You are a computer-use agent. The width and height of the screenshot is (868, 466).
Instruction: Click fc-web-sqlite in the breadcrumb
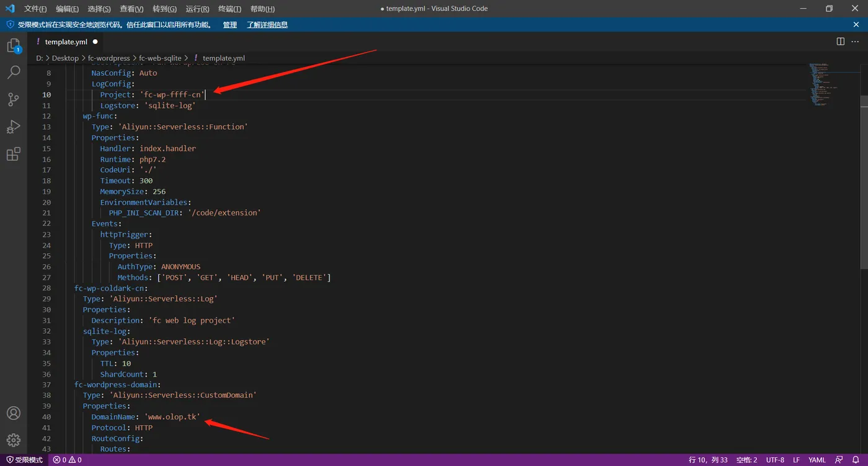(x=160, y=58)
